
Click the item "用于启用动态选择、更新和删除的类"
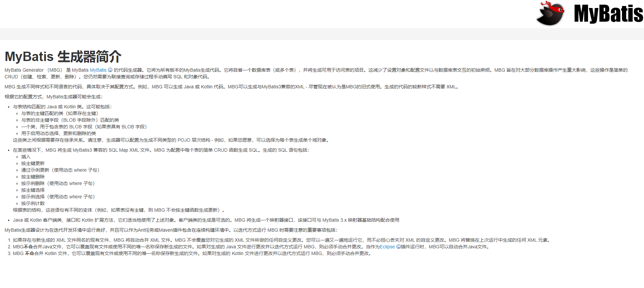click(59, 133)
